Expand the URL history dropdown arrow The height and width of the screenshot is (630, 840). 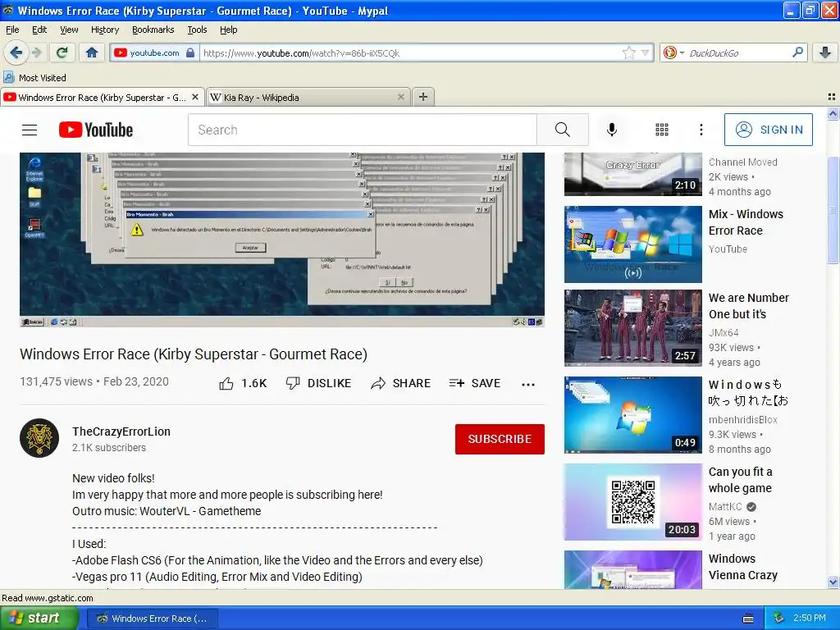pos(645,52)
